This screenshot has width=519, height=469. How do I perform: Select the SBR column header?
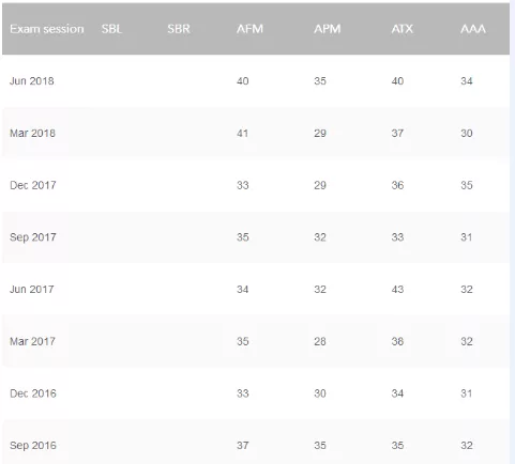(179, 29)
